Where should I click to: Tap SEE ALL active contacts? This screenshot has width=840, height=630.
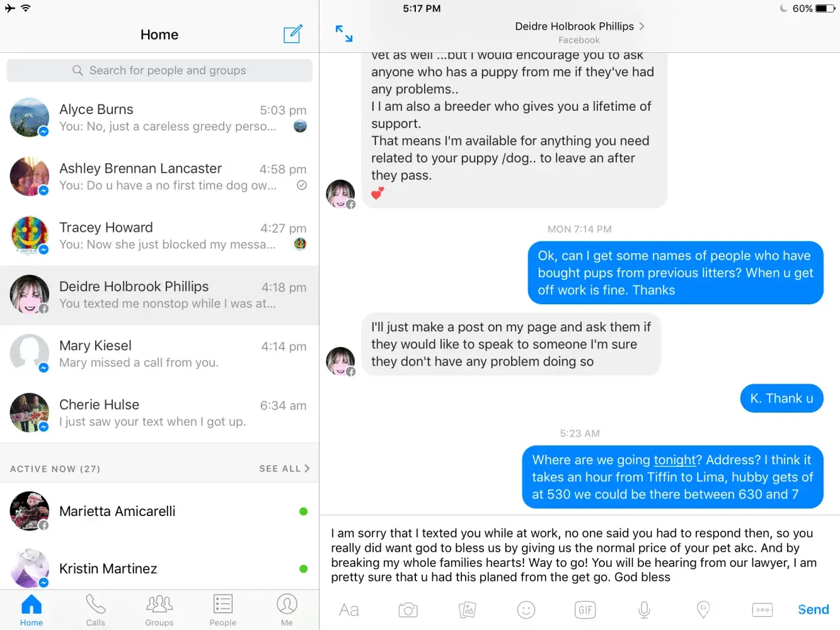(x=284, y=469)
